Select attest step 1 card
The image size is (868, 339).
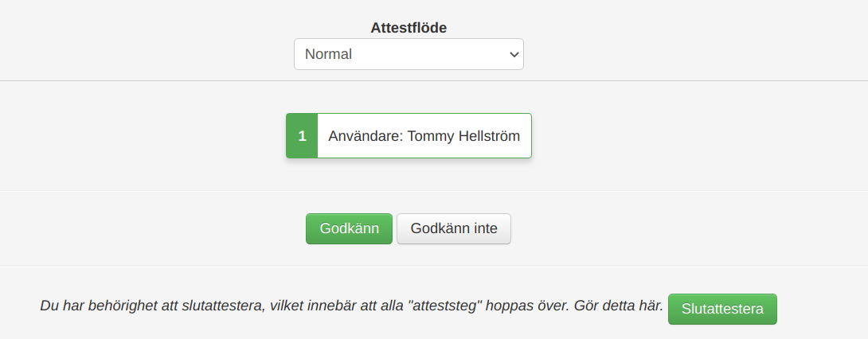409,136
